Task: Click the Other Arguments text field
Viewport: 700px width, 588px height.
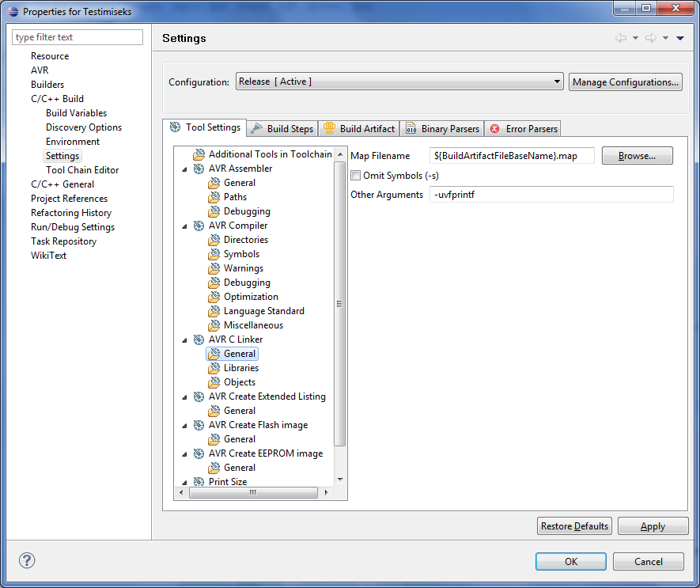Action: pos(551,195)
